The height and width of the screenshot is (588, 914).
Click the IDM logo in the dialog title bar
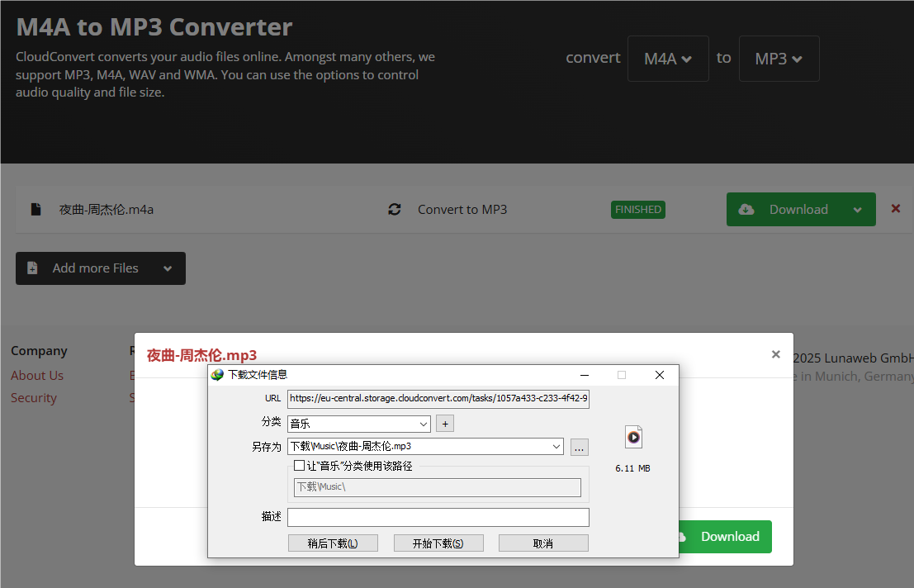click(217, 375)
